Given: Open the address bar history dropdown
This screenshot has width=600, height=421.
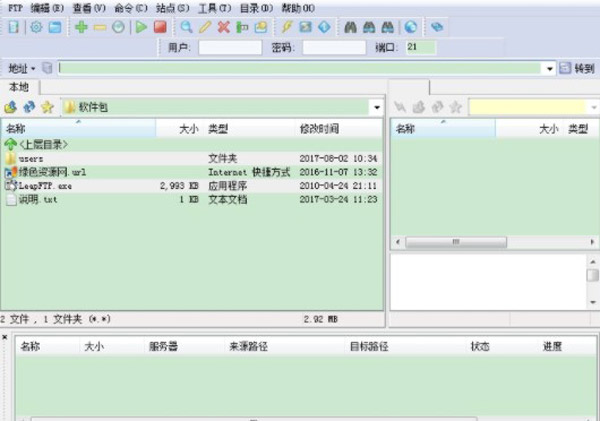Looking at the screenshot, I should (x=549, y=69).
